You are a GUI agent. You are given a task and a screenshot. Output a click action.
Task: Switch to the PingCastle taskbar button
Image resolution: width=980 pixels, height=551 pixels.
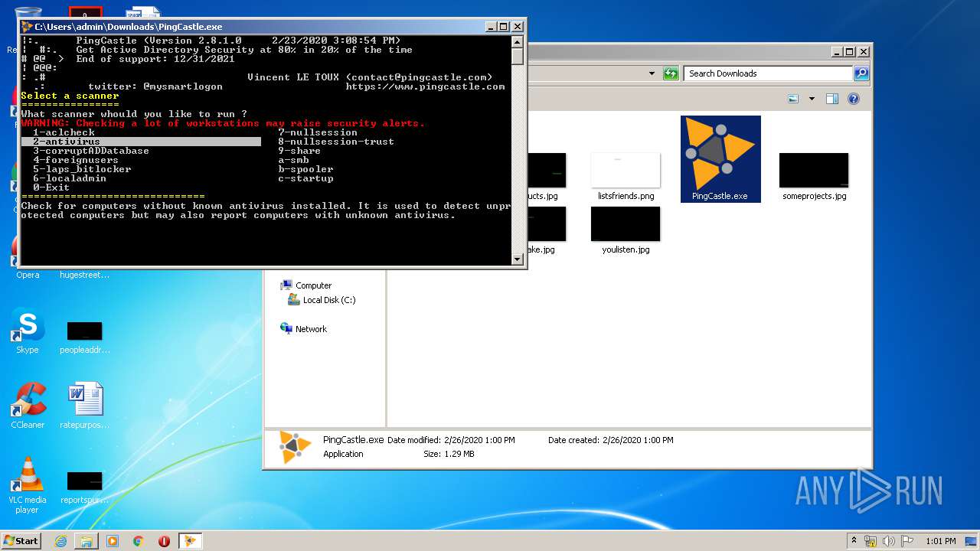pyautogui.click(x=190, y=541)
